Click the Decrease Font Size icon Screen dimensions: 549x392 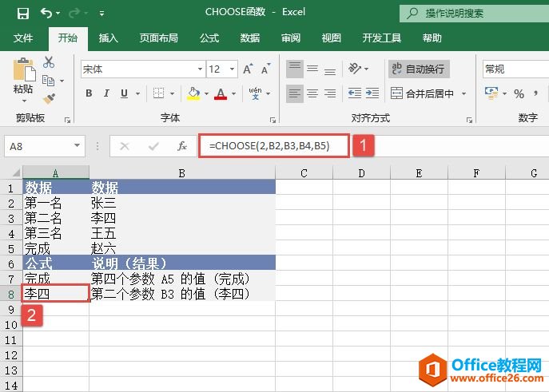click(x=266, y=69)
